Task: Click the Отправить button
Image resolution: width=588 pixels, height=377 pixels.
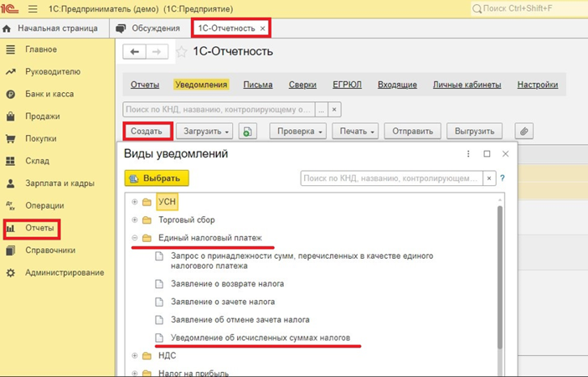Action: 412,132
